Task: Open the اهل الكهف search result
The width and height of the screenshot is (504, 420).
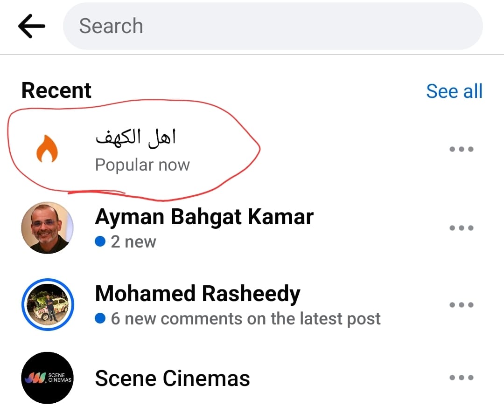Action: pyautogui.click(x=136, y=137)
